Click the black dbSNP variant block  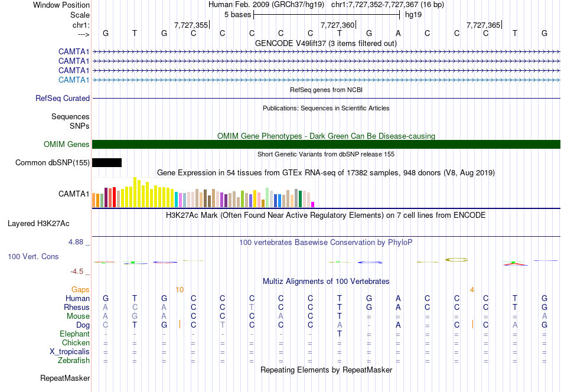(107, 163)
